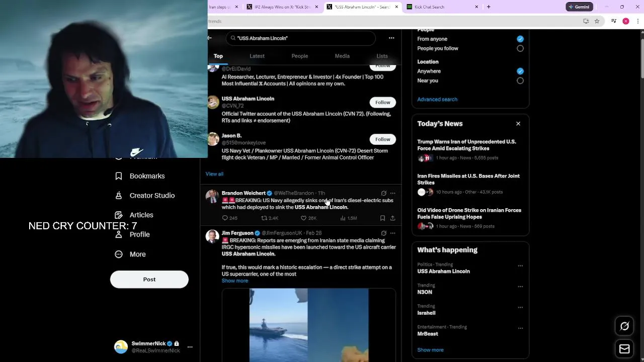
Task: Bookmark Brandon Weichert's post
Action: click(382, 218)
